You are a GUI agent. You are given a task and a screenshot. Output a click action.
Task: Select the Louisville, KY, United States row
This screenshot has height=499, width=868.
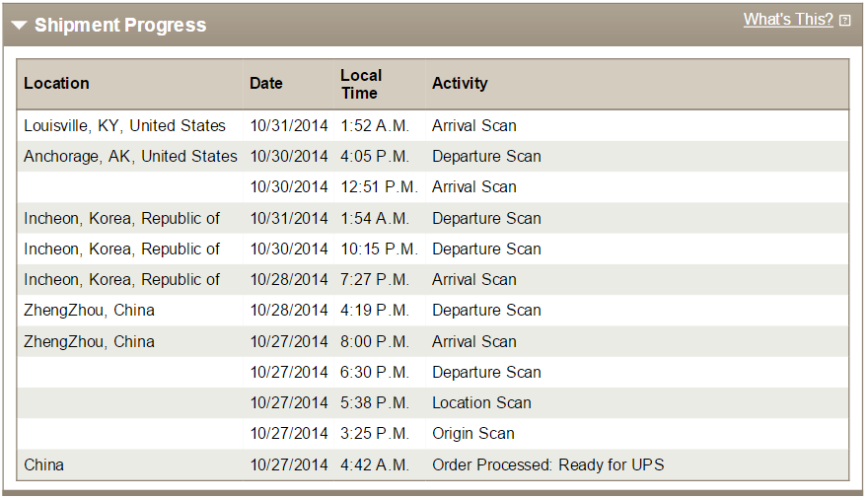433,125
